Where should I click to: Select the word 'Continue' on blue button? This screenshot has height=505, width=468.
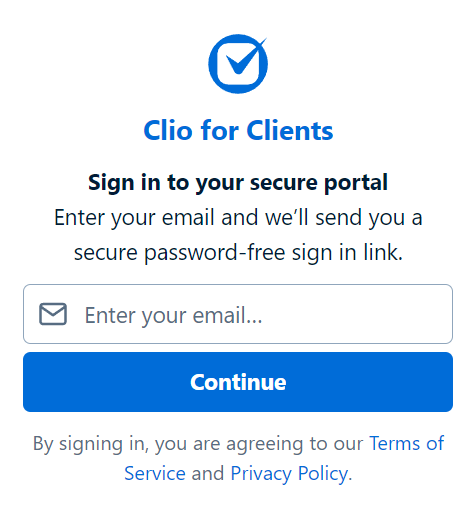238,382
